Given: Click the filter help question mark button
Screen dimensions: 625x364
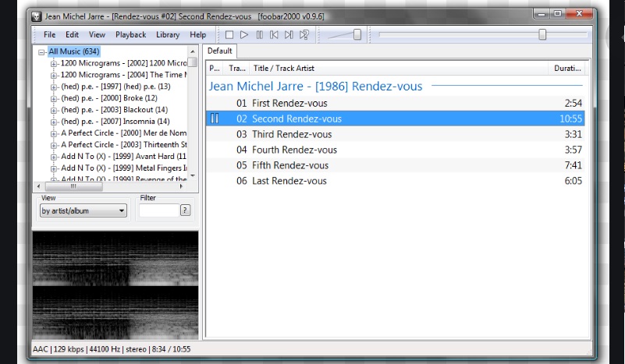Looking at the screenshot, I should [x=185, y=210].
